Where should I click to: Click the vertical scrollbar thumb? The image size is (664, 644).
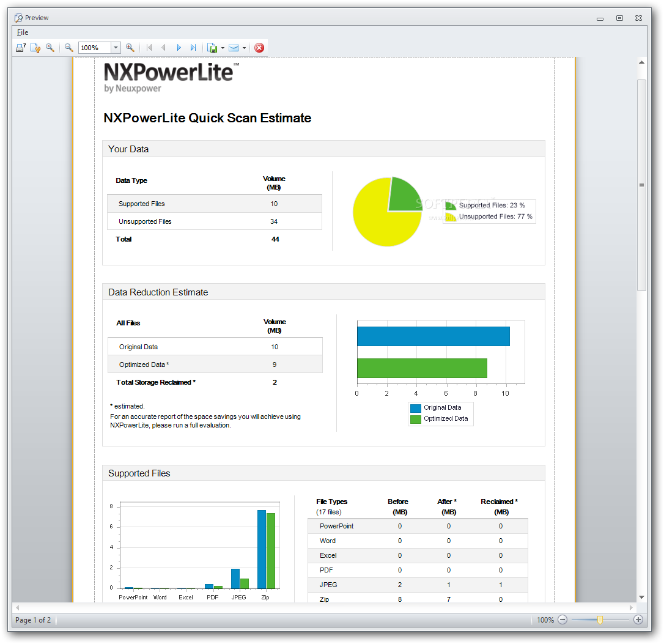coord(641,185)
